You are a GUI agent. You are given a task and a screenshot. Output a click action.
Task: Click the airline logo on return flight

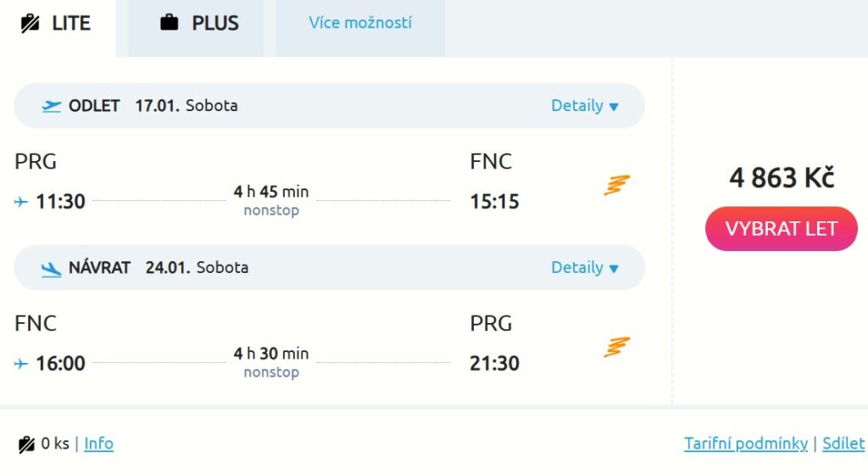[617, 347]
